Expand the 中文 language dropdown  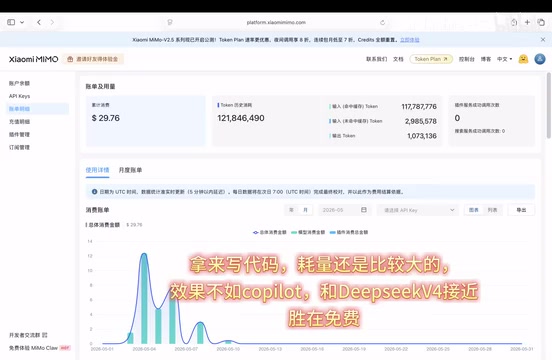coord(504,59)
